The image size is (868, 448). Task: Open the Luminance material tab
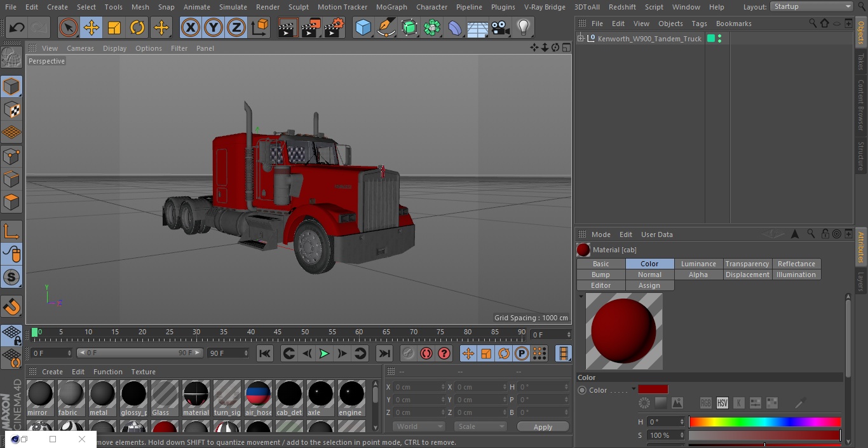tap(698, 264)
